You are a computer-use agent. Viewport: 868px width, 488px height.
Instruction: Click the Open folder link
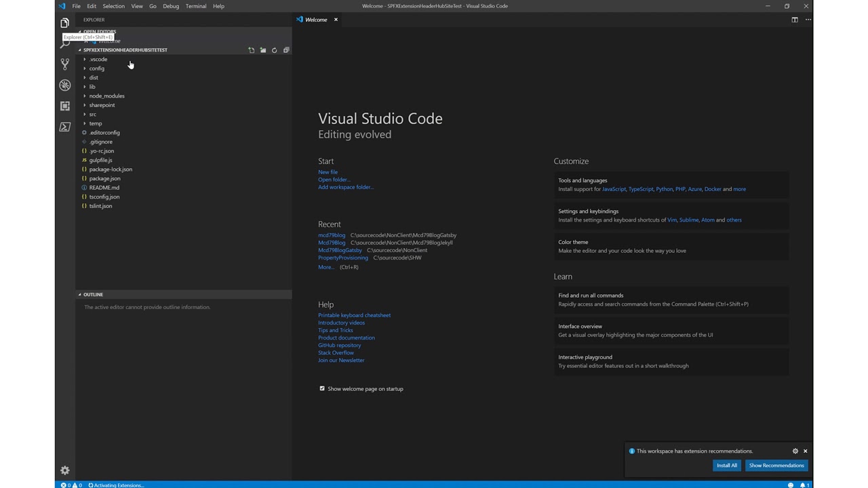pyautogui.click(x=334, y=180)
